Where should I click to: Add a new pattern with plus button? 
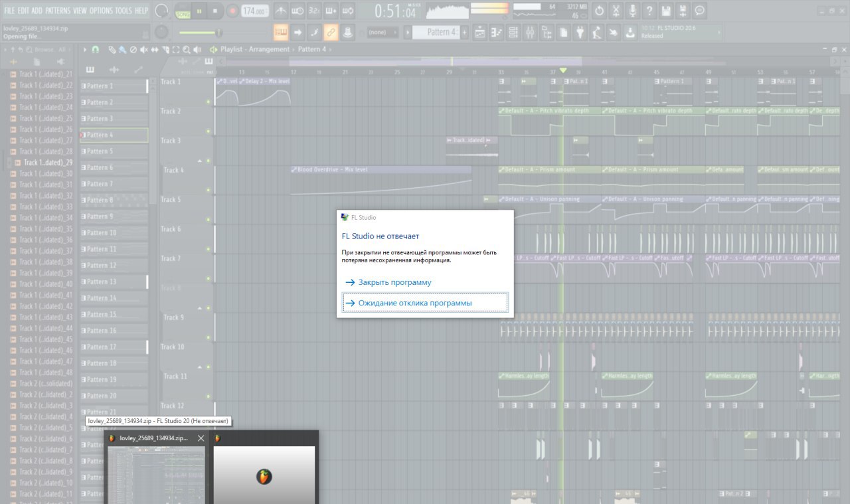point(464,32)
